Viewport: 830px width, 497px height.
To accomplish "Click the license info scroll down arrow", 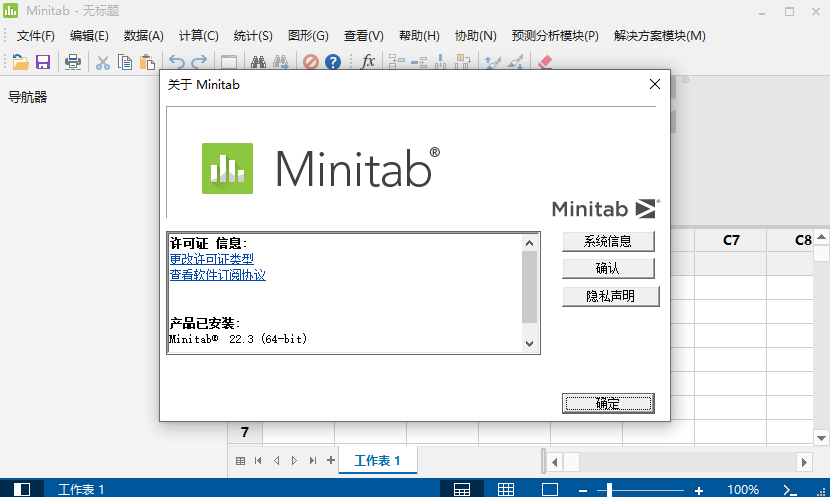I will click(529, 344).
